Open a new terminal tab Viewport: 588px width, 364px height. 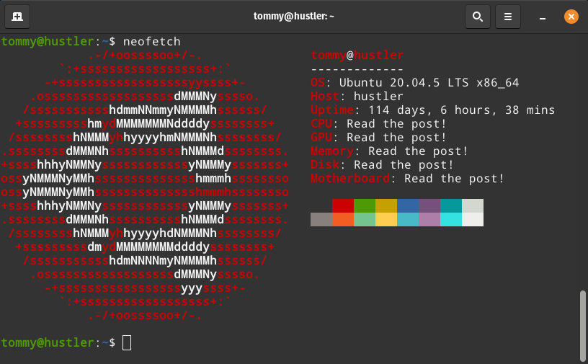tap(17, 16)
